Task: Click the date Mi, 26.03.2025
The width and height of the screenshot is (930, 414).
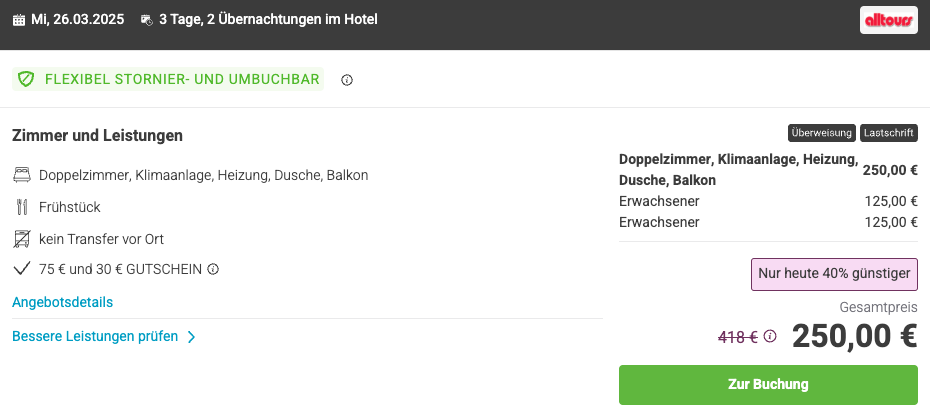Action: click(78, 20)
